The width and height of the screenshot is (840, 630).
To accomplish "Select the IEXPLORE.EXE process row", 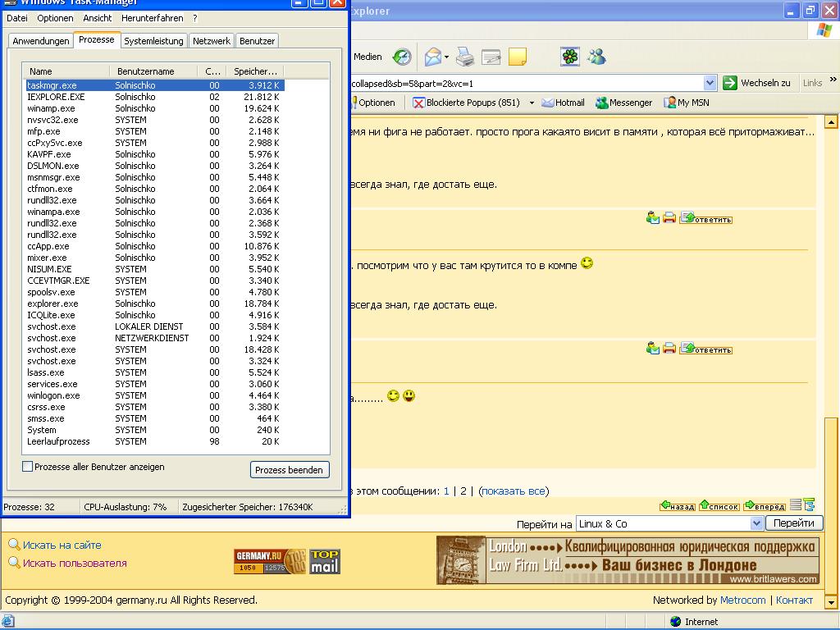I will coord(154,97).
